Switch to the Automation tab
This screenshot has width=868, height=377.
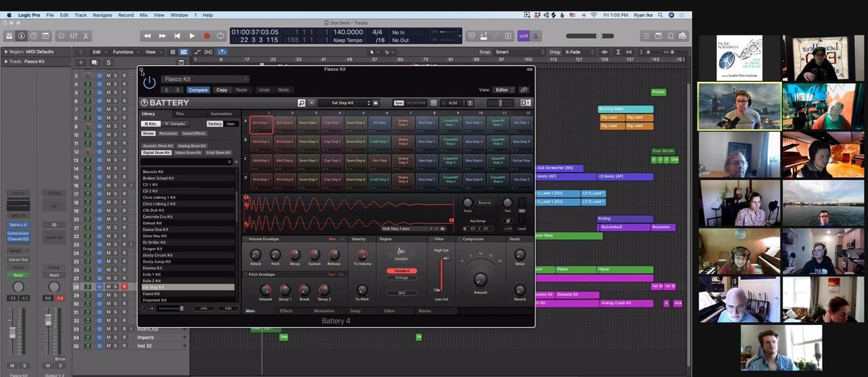coord(221,114)
